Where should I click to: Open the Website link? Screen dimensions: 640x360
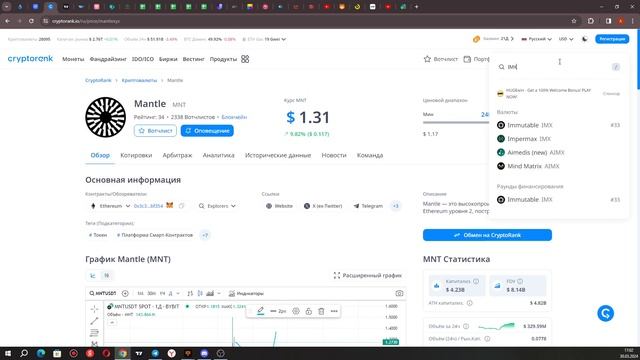[x=279, y=206]
